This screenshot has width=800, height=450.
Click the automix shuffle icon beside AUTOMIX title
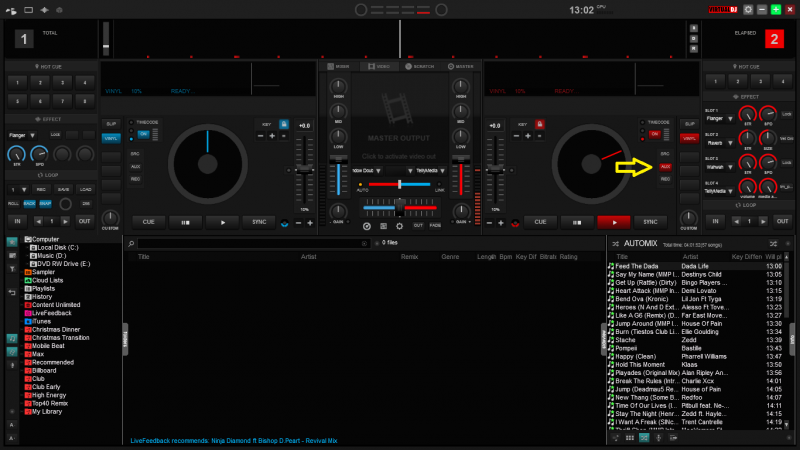tap(616, 244)
